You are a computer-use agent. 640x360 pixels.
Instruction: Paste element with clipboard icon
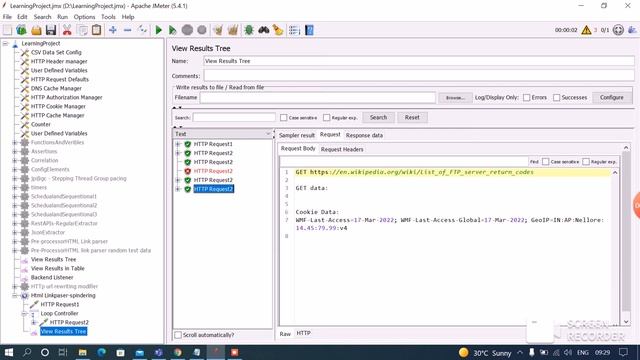[x=96, y=30]
